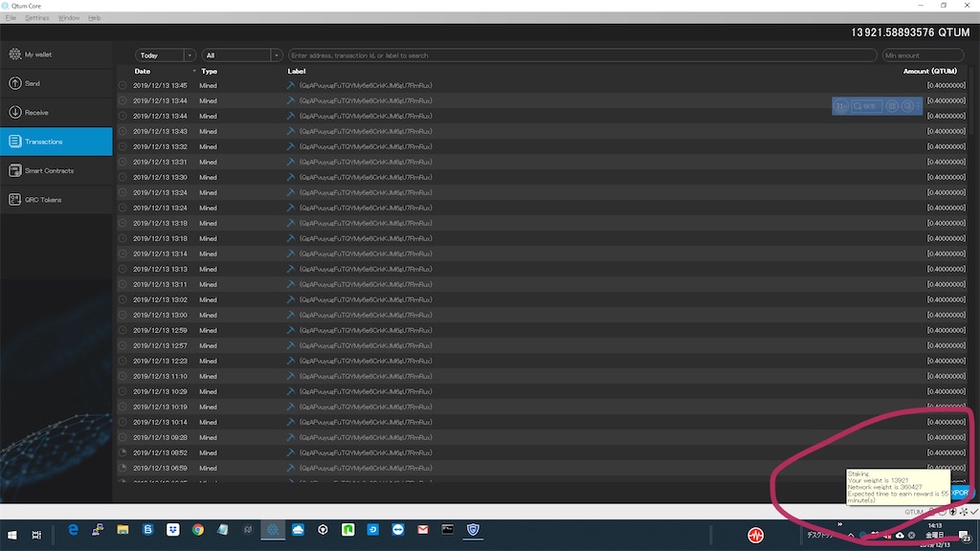Image resolution: width=980 pixels, height=551 pixels.
Task: Select the 2019/12/13 12:23 transaction
Action: click(542, 361)
